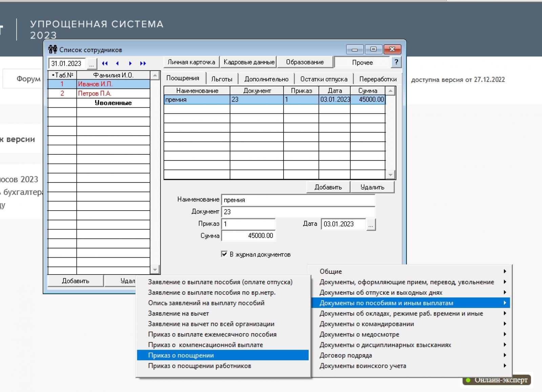Select 'Приказ о поощрении работников' menu item
The image size is (542, 392).
coord(200,366)
